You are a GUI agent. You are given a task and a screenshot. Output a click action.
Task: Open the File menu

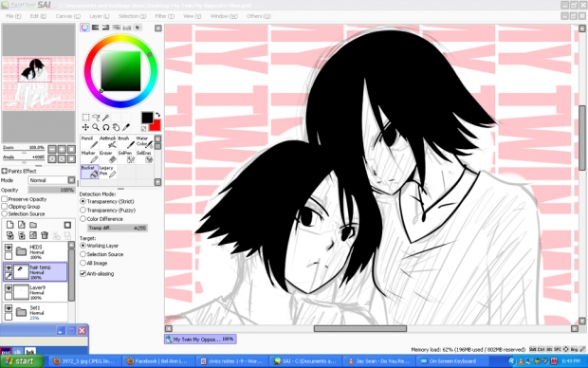pyautogui.click(x=13, y=16)
